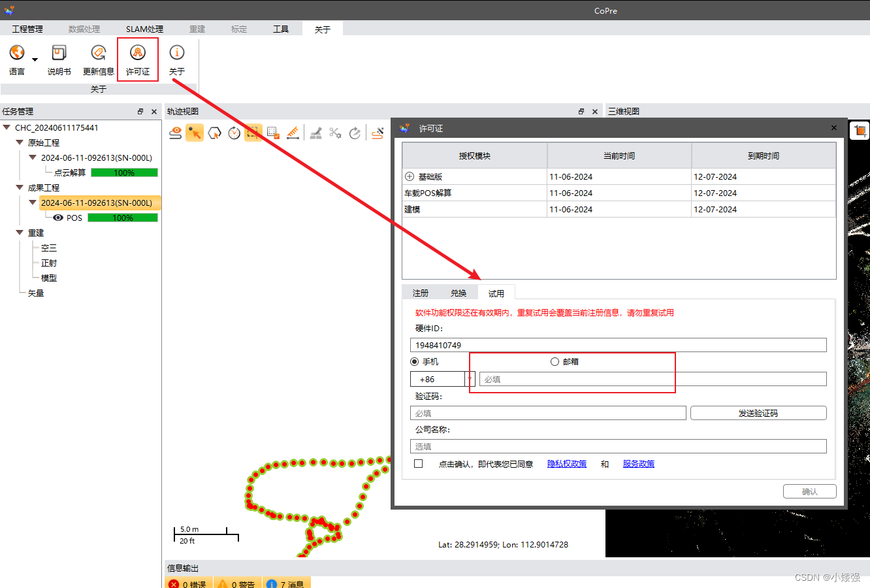Click the scissors cut settings tool
The image size is (870, 588).
point(335,133)
